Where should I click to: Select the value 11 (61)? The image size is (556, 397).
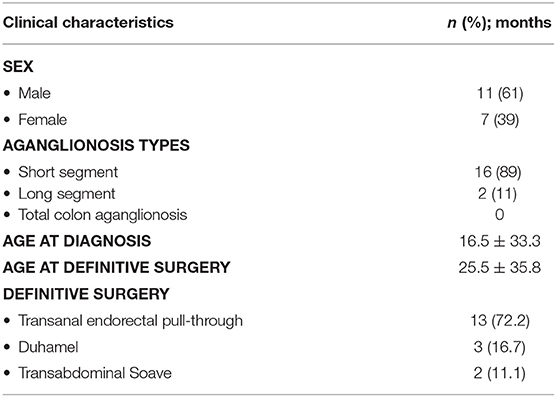click(500, 93)
